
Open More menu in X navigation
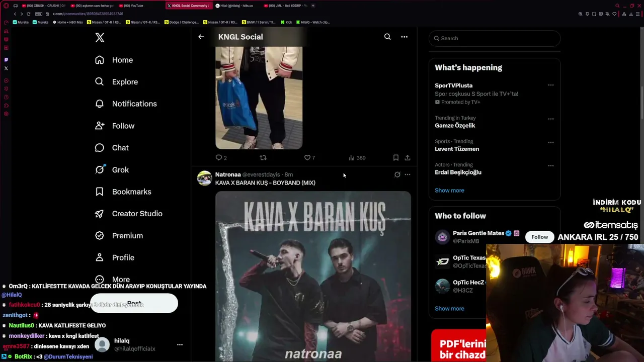[113, 280]
